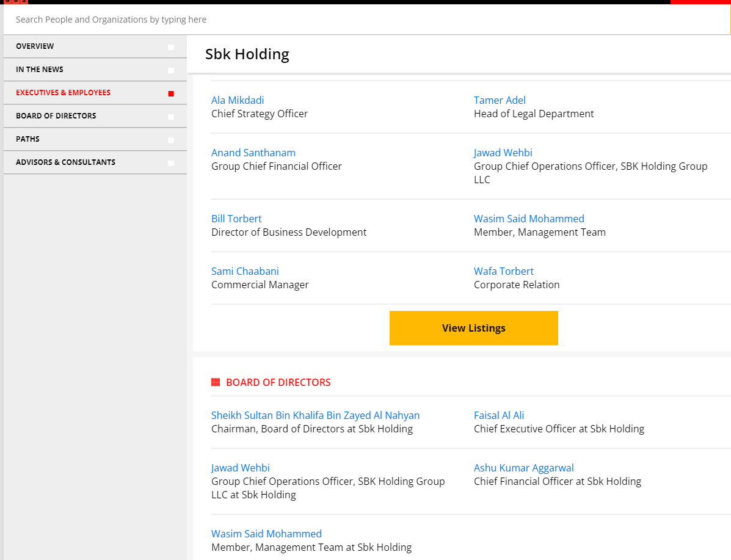Click the red grid icon beside Board of Directors heading
Screen dimensions: 731x560
point(216,382)
